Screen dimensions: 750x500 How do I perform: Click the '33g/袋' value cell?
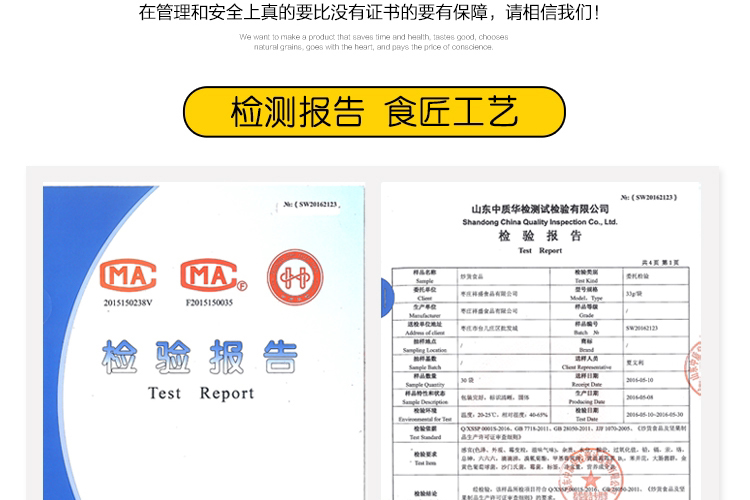[634, 294]
